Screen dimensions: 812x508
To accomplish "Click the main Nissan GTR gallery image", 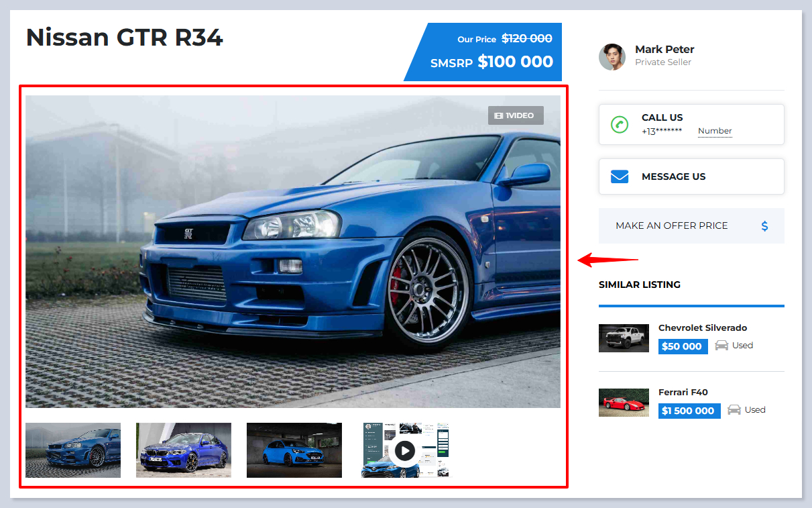I will pyautogui.click(x=293, y=252).
